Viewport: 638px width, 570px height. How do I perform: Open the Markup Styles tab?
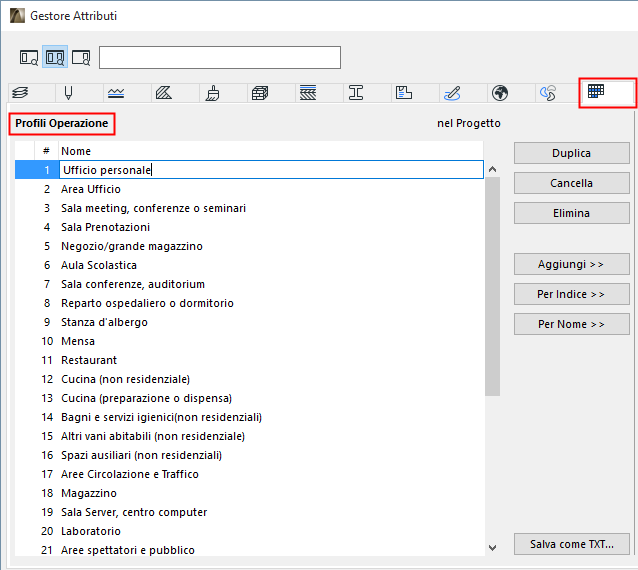point(452,93)
